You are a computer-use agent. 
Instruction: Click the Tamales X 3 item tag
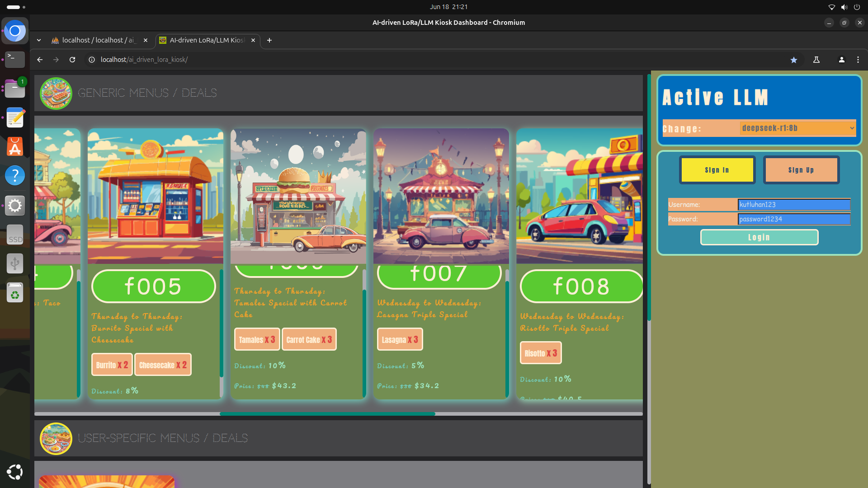click(257, 340)
